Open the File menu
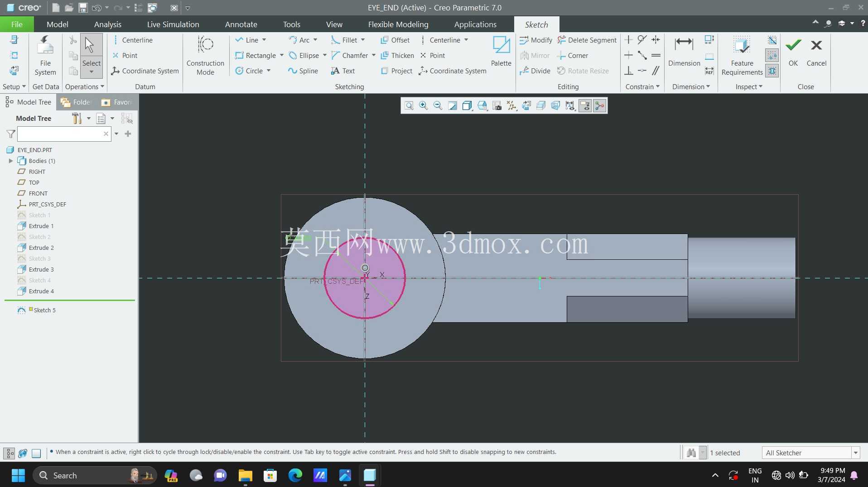 click(17, 24)
